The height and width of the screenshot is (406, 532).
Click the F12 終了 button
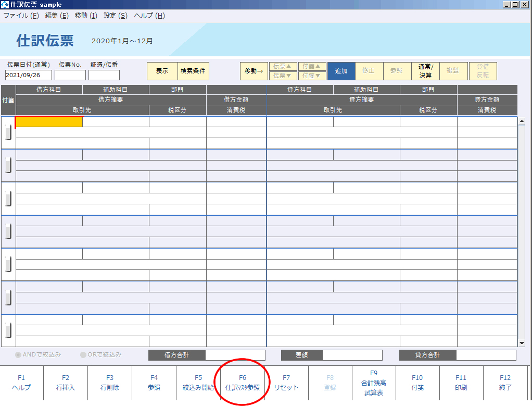(x=505, y=383)
